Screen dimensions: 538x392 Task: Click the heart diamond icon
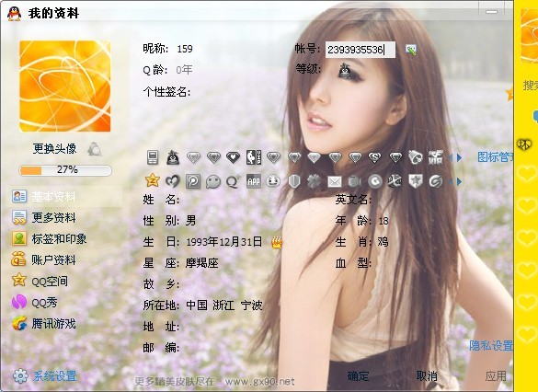tap(234, 157)
